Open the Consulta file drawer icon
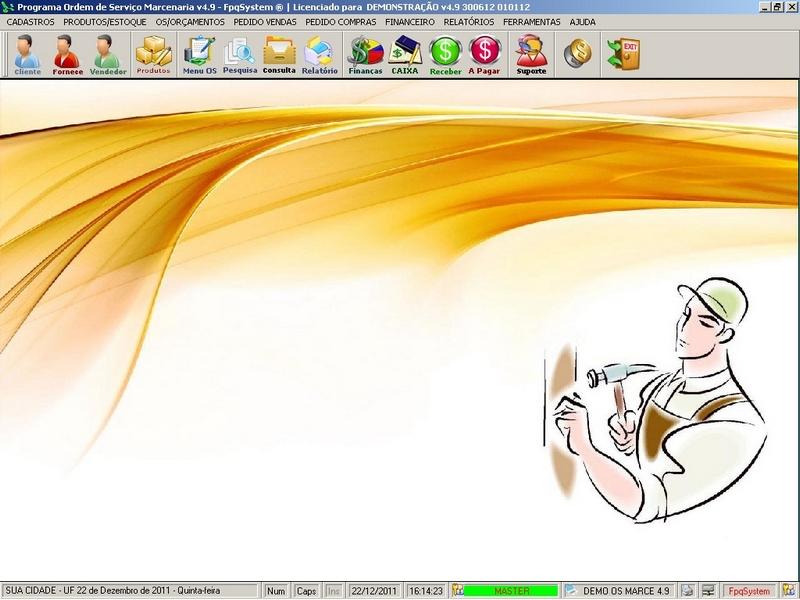This screenshot has height=600, width=800. click(279, 54)
